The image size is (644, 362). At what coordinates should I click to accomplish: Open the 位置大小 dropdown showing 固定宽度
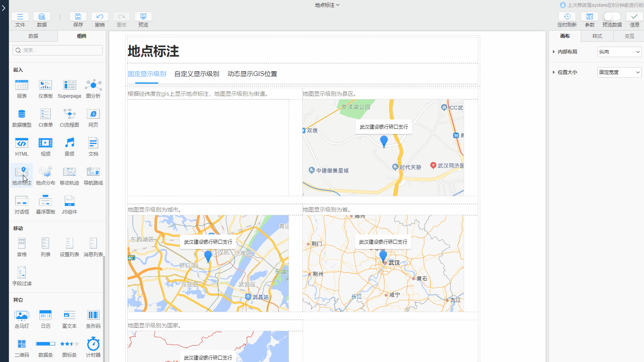(x=619, y=72)
